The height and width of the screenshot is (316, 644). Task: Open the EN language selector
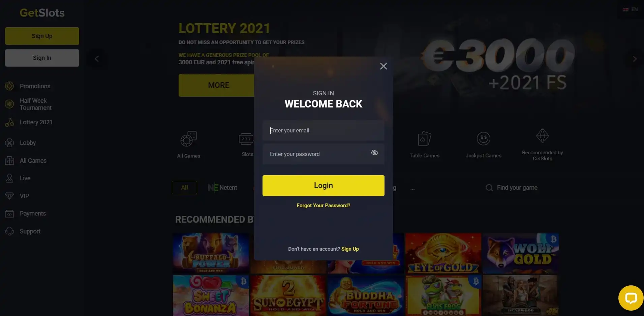pyautogui.click(x=630, y=9)
